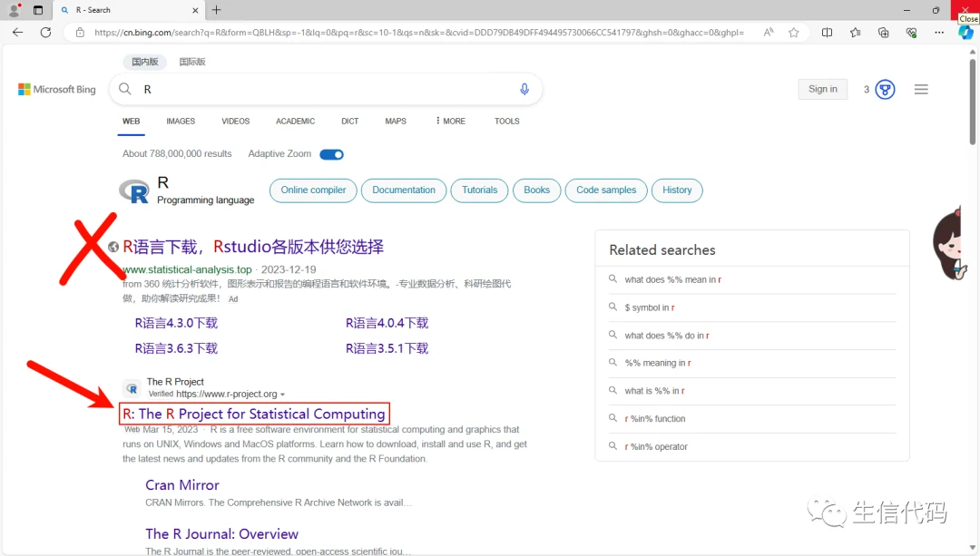Click The R Project site favicon
Viewport: 980px width, 556px height.
[132, 388]
